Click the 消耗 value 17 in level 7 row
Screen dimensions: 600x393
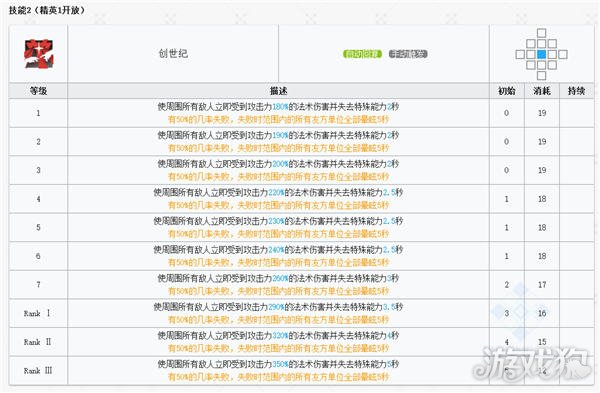[542, 285]
